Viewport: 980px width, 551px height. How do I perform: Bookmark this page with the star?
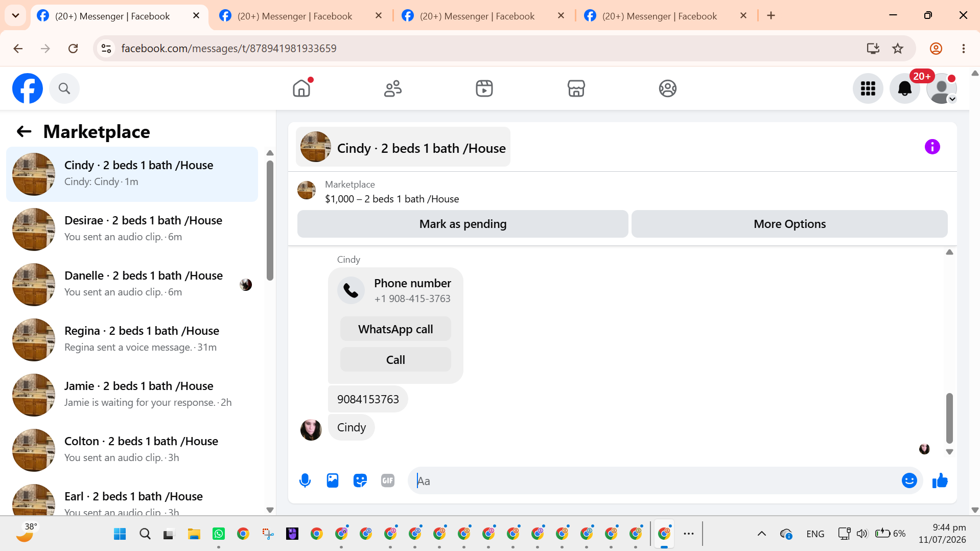coord(898,49)
